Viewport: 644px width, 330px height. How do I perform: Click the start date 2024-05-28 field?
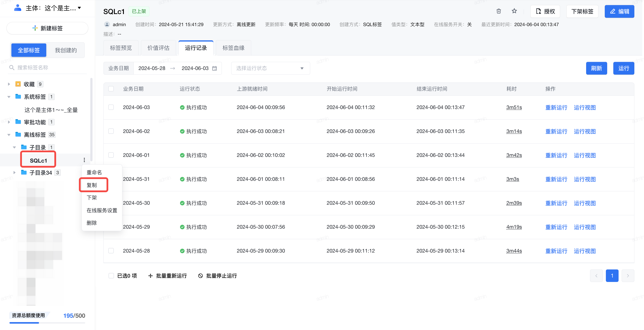[x=152, y=68]
